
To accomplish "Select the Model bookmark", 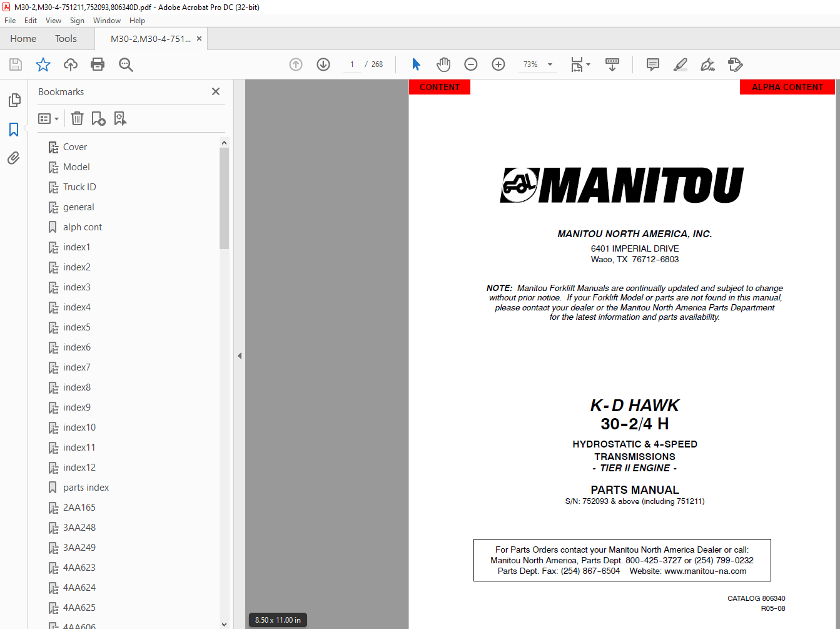I will tap(76, 167).
